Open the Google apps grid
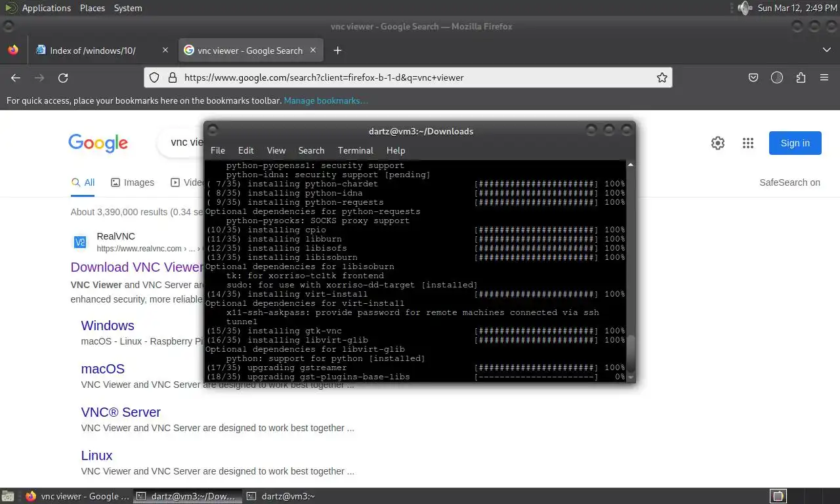Image resolution: width=840 pixels, height=504 pixels. click(x=748, y=143)
